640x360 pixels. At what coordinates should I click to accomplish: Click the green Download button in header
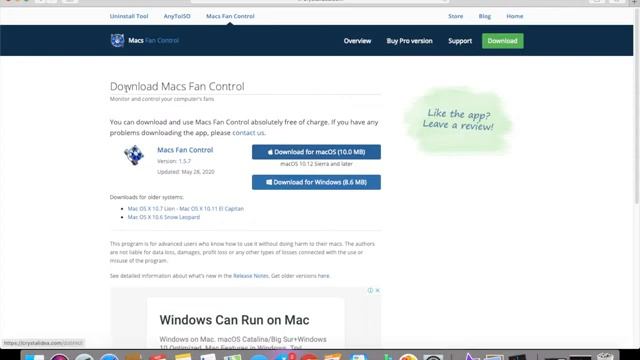(x=502, y=41)
